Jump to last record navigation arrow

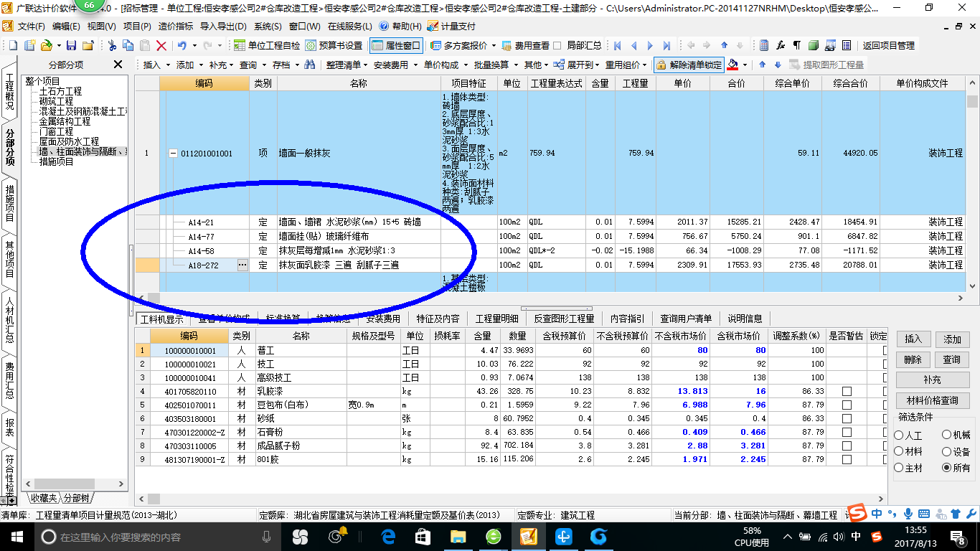(x=666, y=45)
